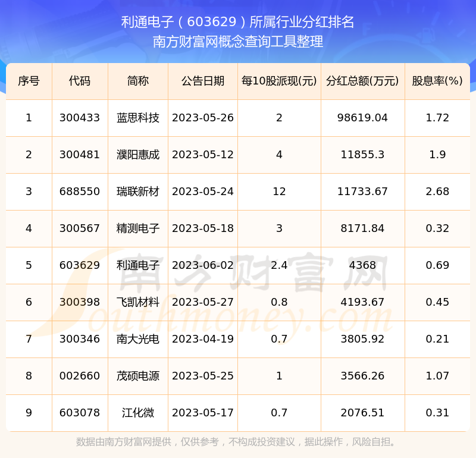This screenshot has width=476, height=458.
Task: Click the 每10股派现(元) column header
Action: pyautogui.click(x=279, y=81)
